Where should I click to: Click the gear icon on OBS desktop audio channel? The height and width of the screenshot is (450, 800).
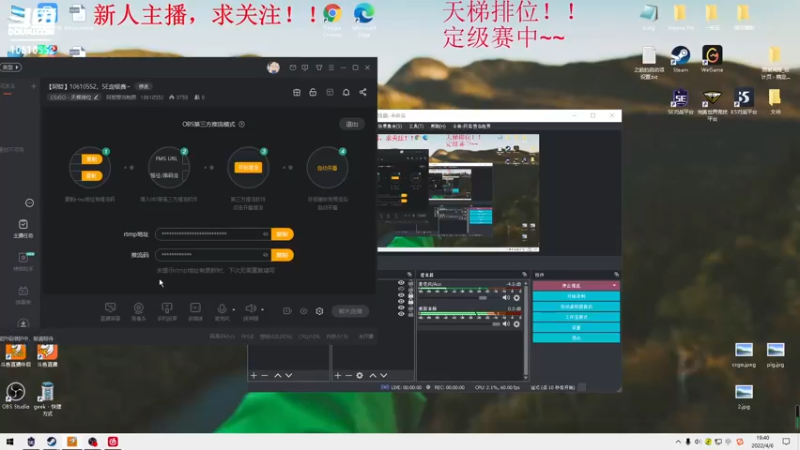pyautogui.click(x=516, y=324)
